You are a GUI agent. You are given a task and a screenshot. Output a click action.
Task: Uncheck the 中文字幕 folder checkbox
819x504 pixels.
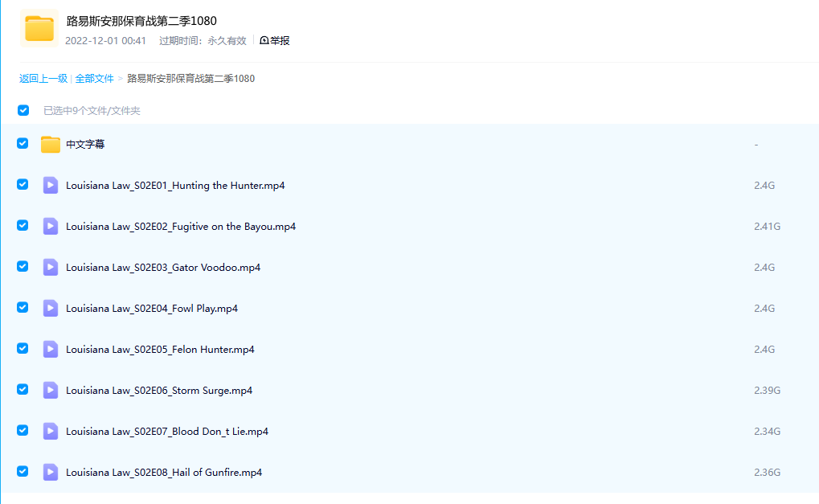(23, 144)
